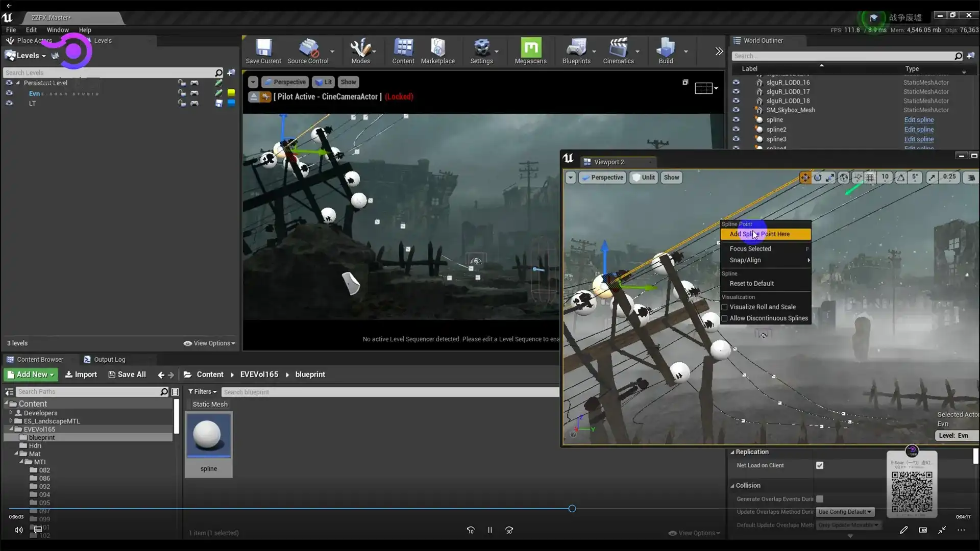Open the Filters dropdown in Content Browser

202,392
